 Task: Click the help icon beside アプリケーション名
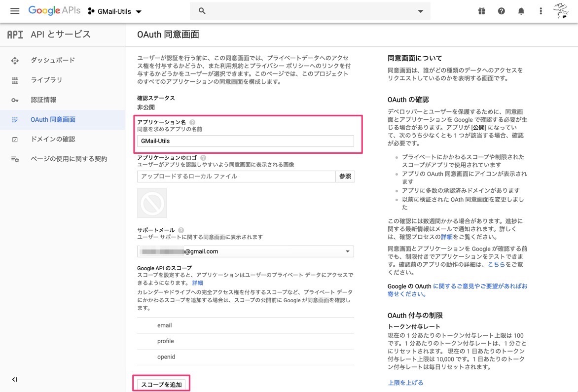pos(192,123)
